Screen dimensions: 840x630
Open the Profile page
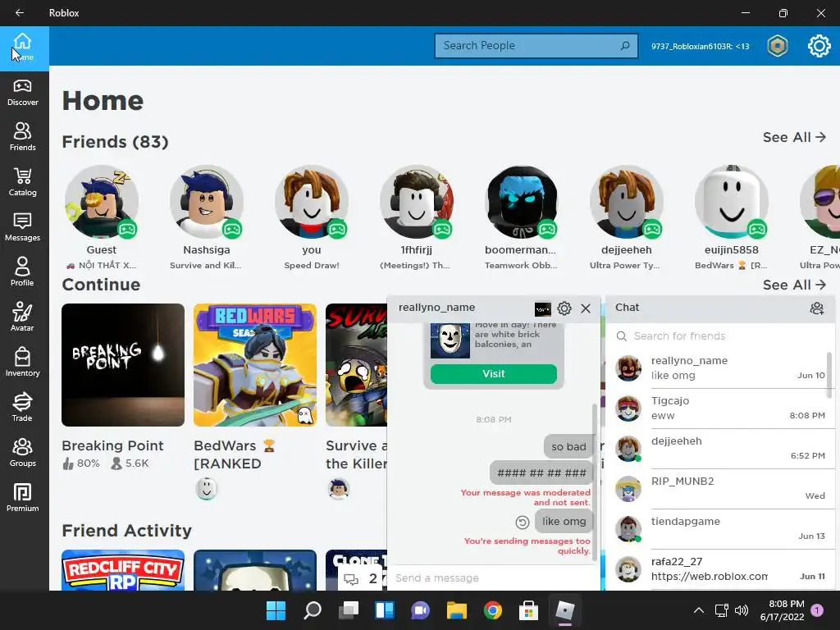pos(22,272)
